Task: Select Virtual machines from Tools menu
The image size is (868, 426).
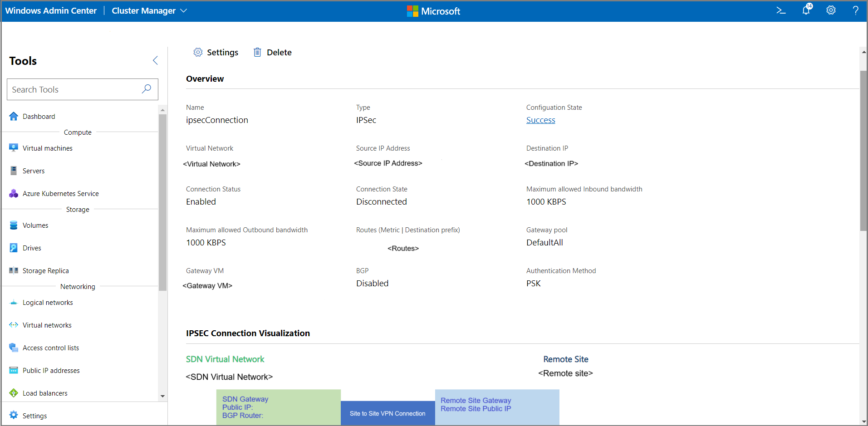Action: 47,148
